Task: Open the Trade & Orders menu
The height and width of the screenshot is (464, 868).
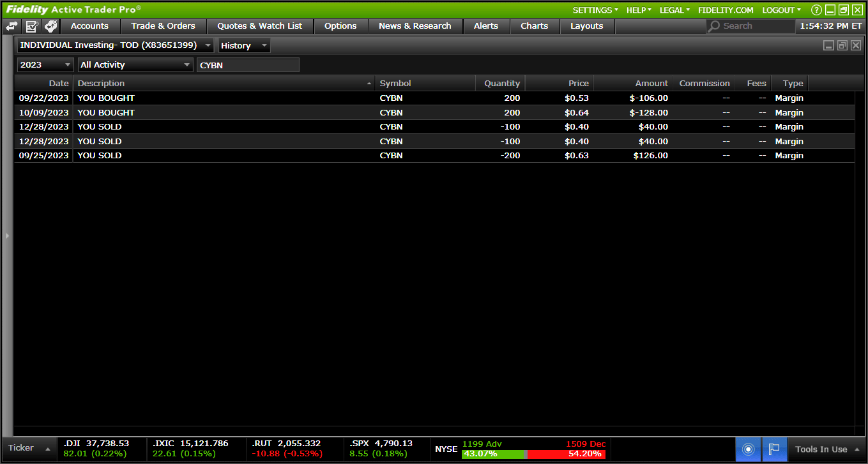Action: click(164, 26)
